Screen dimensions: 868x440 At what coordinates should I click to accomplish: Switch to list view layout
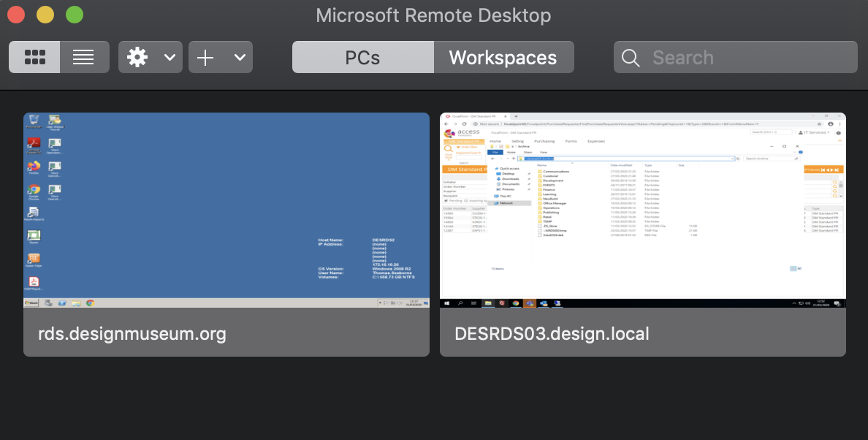click(84, 57)
